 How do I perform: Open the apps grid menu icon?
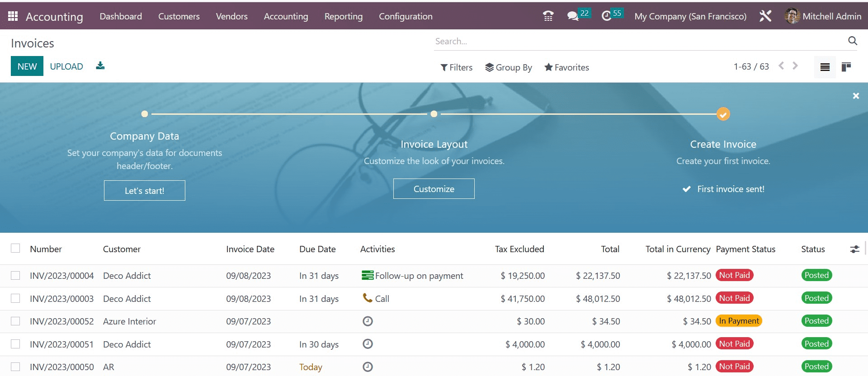pos(13,16)
